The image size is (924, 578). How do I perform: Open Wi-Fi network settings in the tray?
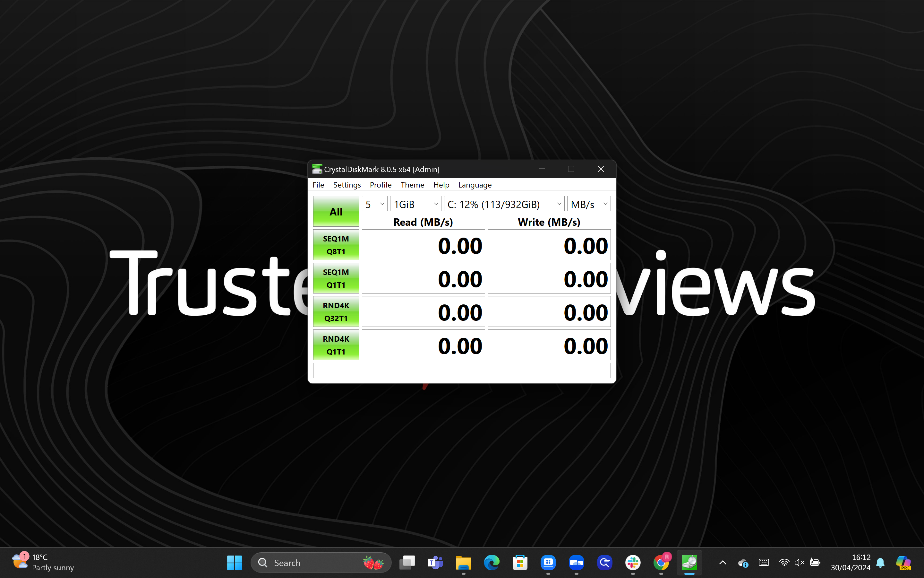(x=784, y=563)
